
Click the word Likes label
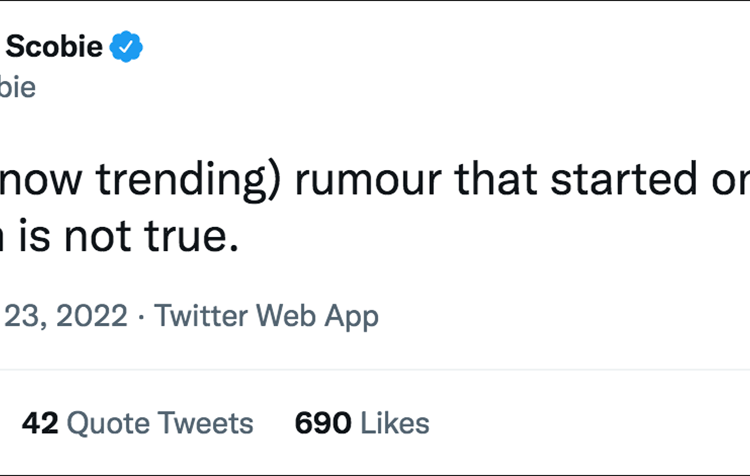(395, 423)
